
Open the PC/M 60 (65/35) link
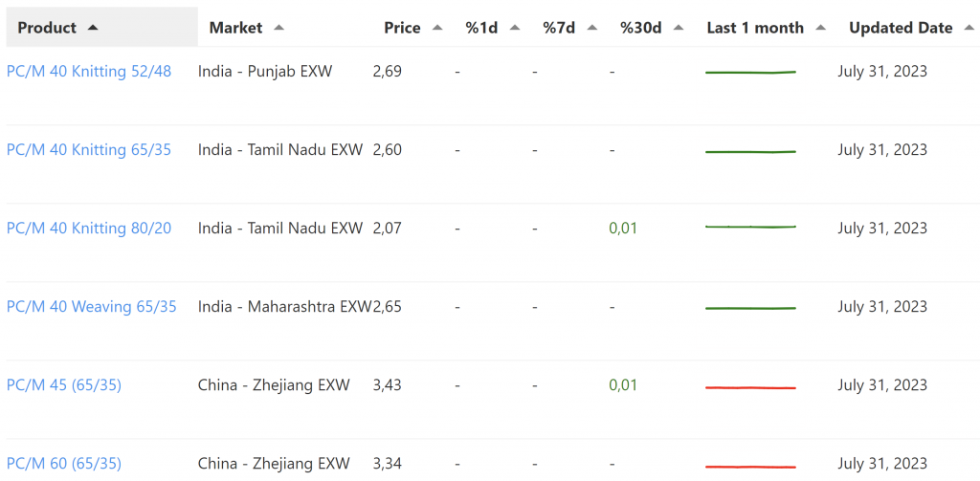point(64,464)
